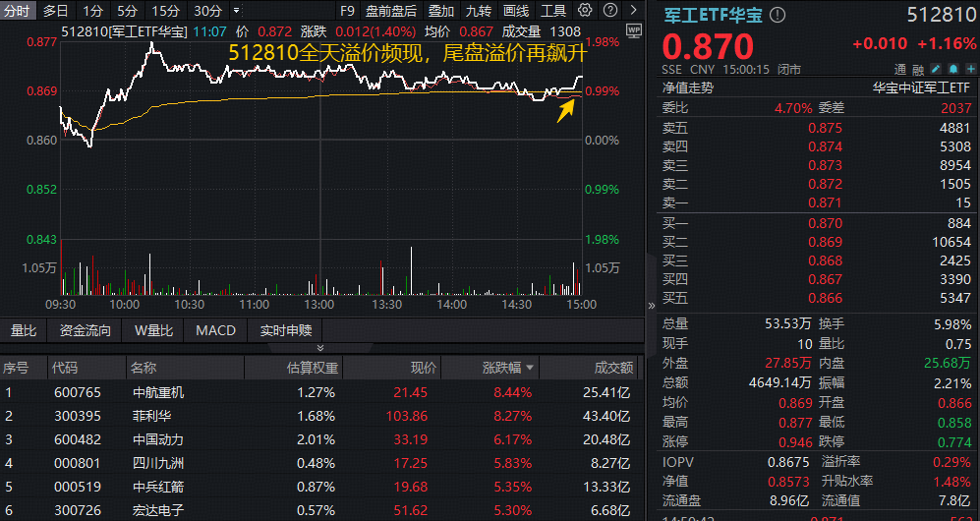Select the 1分 period tab

pyautogui.click(x=93, y=11)
